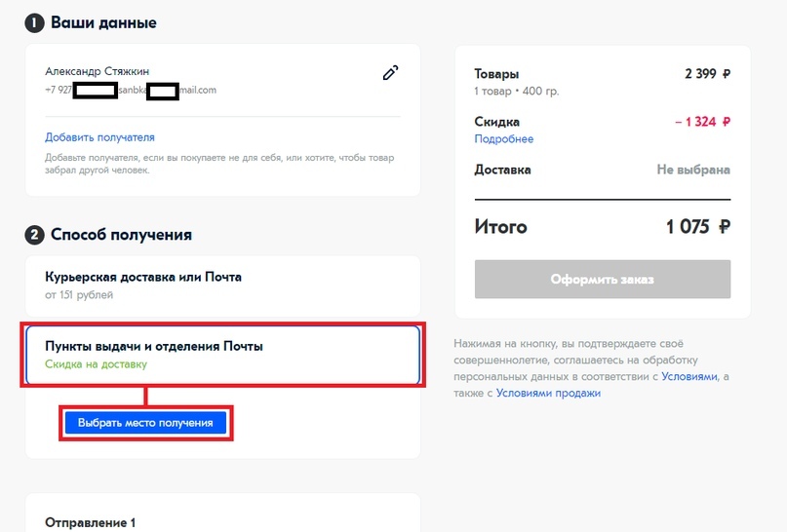Click the goods price 2 399 ₽
The height and width of the screenshot is (532, 787).
coord(707,73)
